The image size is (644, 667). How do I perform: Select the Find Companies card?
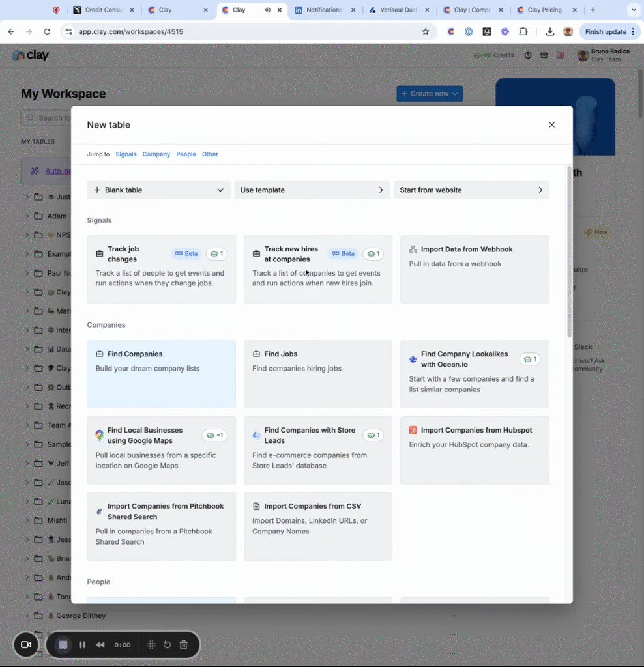(x=161, y=373)
